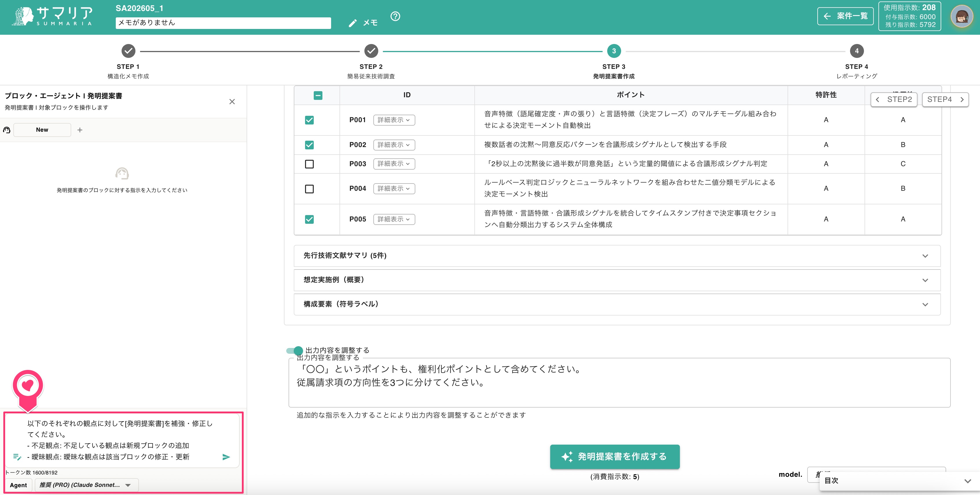Add a new agent chat with plus
This screenshot has height=495, width=980.
(80, 130)
